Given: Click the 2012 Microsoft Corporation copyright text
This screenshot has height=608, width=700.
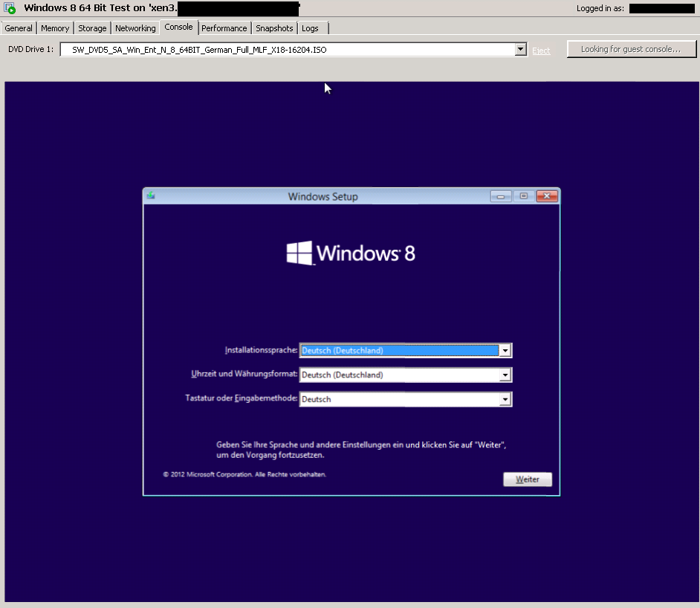Looking at the screenshot, I should tap(244, 474).
